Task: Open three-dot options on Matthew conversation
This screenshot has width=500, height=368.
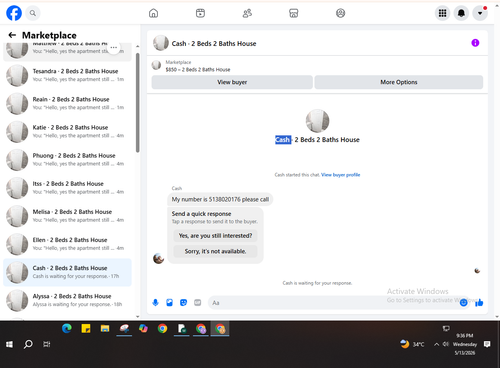Action: [x=114, y=48]
